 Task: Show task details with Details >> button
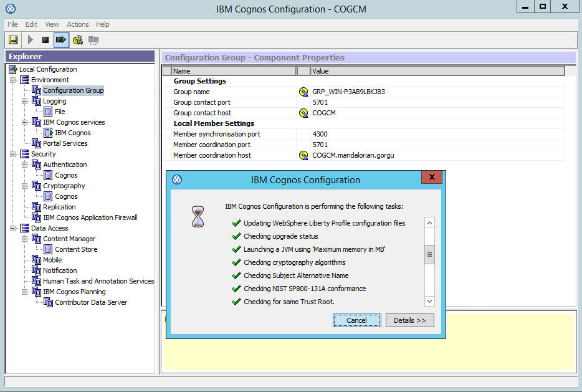[410, 320]
